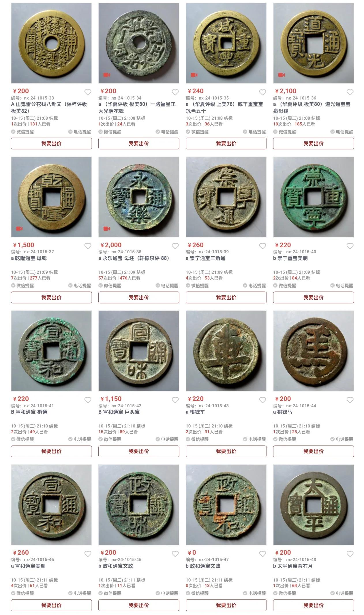Favorite the 永乐通宝 母坯 listing
This screenshot has width=364, height=615.
pos(175,246)
